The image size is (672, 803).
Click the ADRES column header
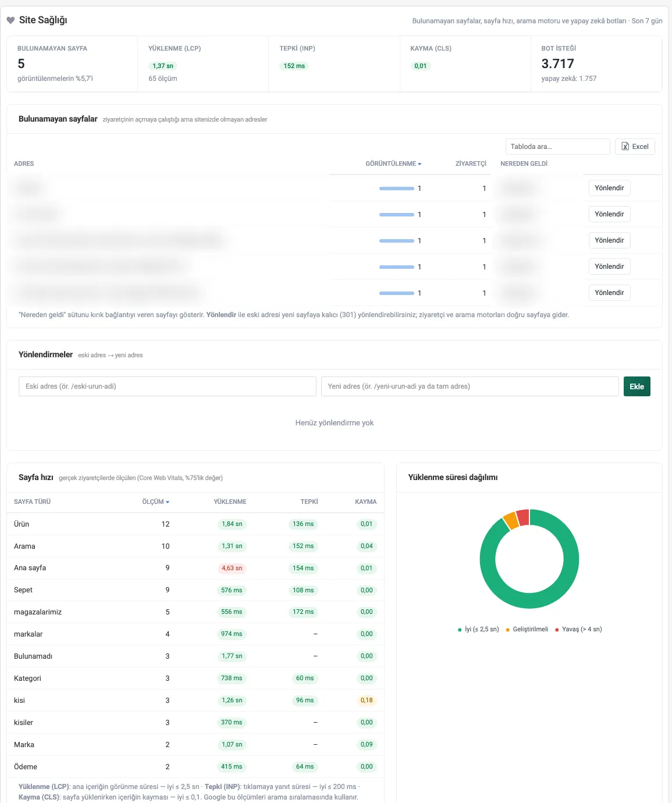tap(24, 164)
